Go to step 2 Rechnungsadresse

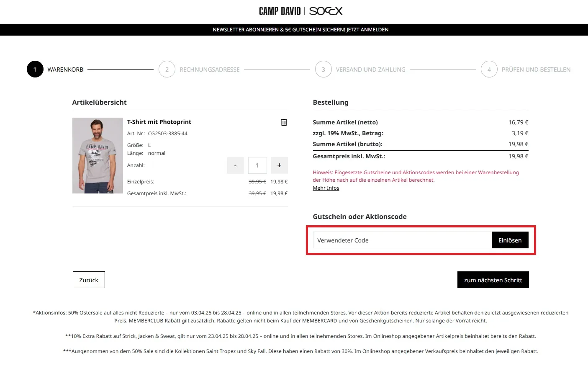click(x=209, y=70)
